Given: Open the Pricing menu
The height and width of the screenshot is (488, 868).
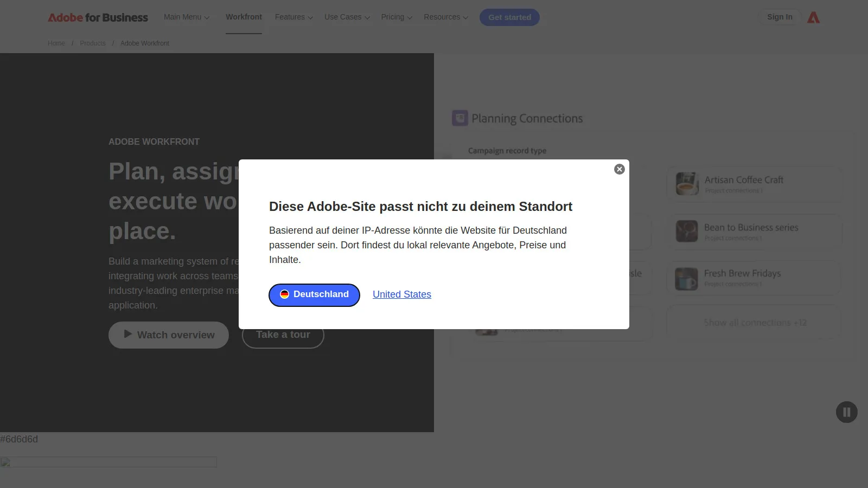Looking at the screenshot, I should coord(396,17).
